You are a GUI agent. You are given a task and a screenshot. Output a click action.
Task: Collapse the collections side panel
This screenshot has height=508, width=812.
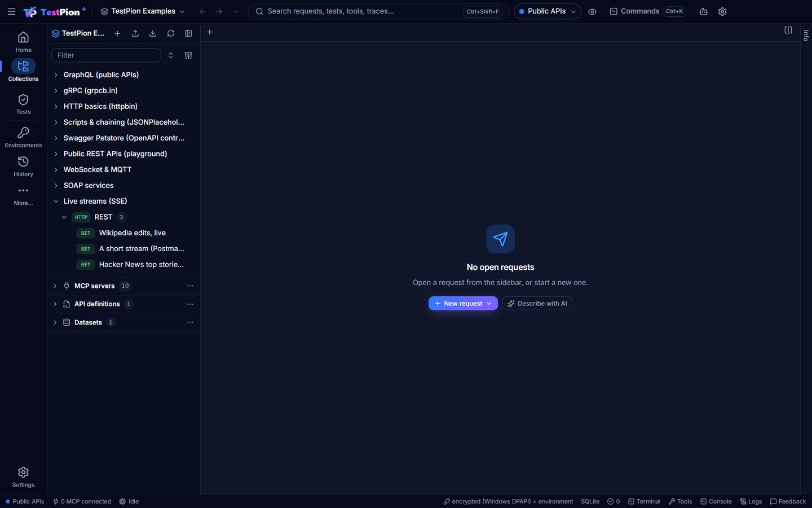click(x=188, y=33)
